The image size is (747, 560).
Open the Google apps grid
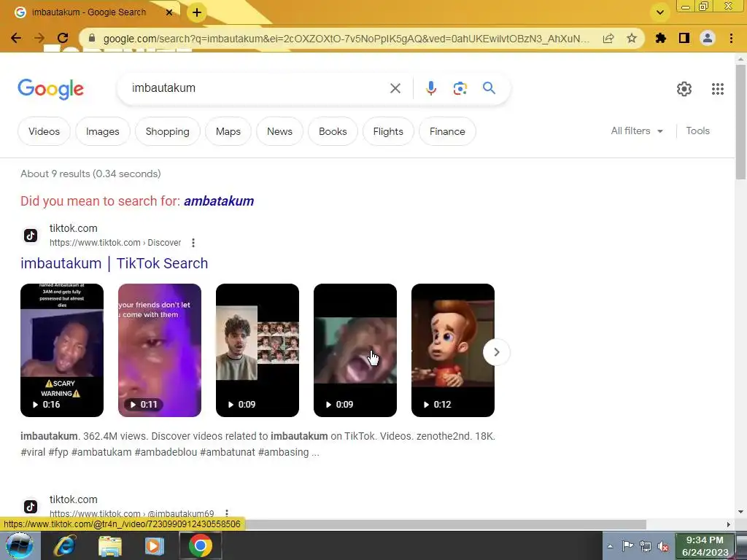(x=718, y=88)
